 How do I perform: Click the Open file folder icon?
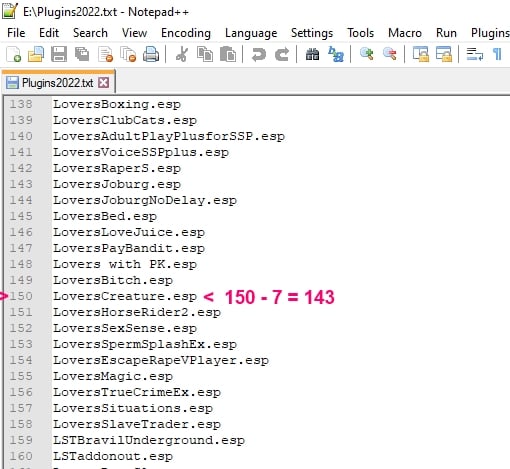[x=36, y=54]
